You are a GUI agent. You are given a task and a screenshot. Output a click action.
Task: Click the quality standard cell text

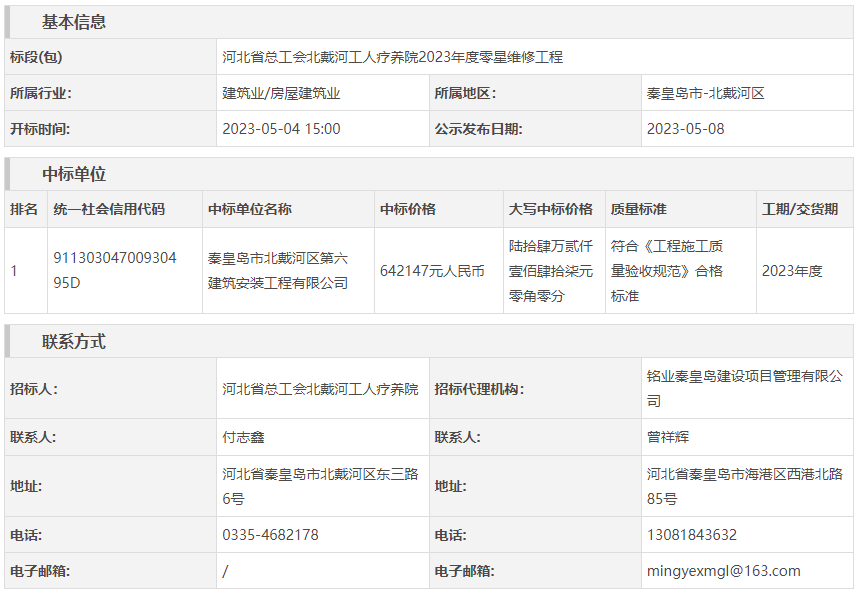tap(666, 270)
